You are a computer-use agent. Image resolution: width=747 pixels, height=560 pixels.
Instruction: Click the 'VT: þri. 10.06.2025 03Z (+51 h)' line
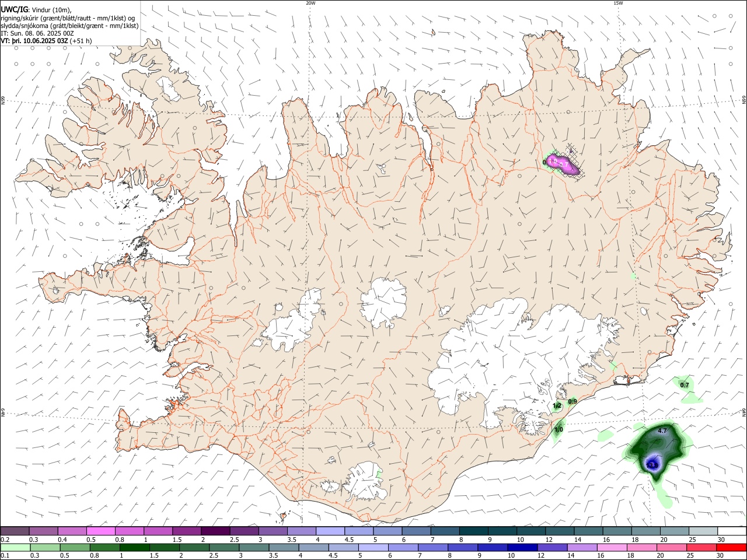tap(46, 41)
